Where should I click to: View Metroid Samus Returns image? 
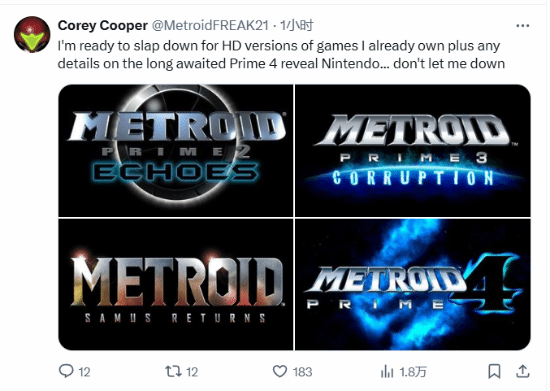pos(176,284)
